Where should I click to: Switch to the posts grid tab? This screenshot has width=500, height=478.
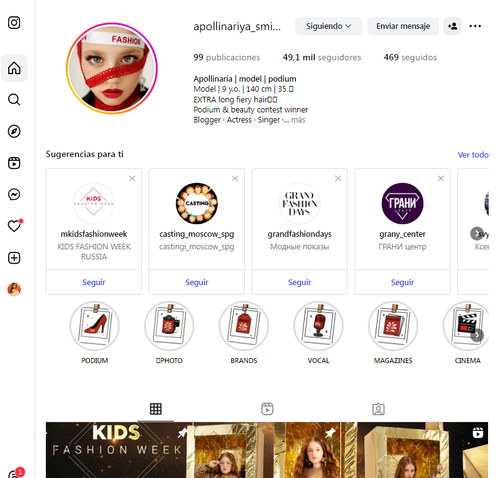point(156,409)
